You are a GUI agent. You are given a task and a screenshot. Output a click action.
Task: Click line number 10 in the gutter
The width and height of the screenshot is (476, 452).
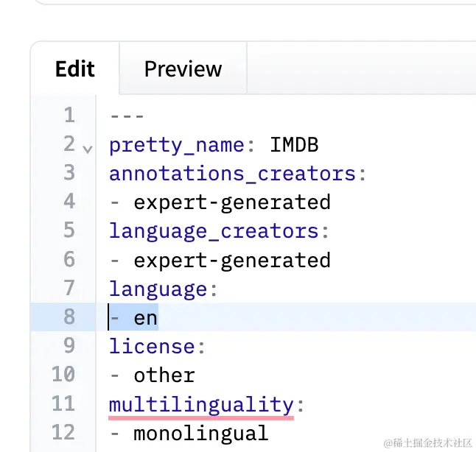(63, 375)
